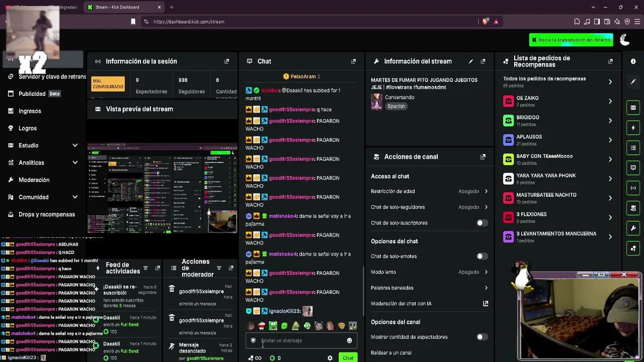Click the pencil edit-layout icon in right sidebar
The height and width of the screenshot is (362, 644).
633,81
